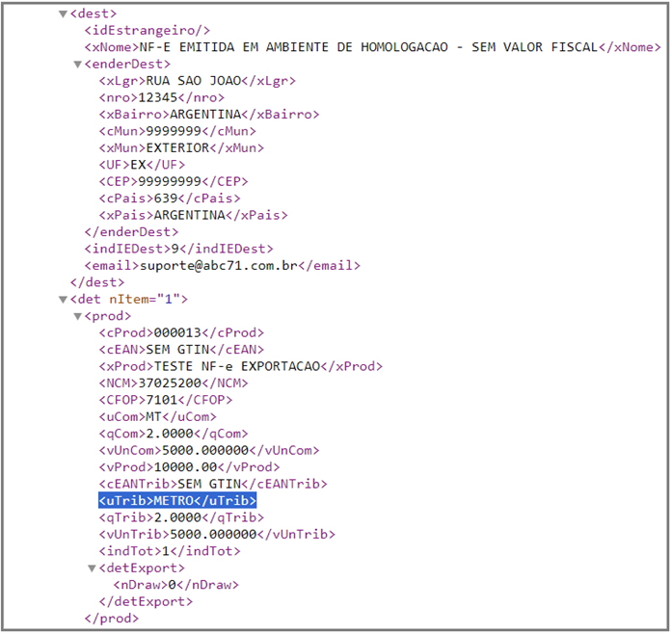
Task: Click the qTrib 2.0000 line
Action: click(181, 517)
